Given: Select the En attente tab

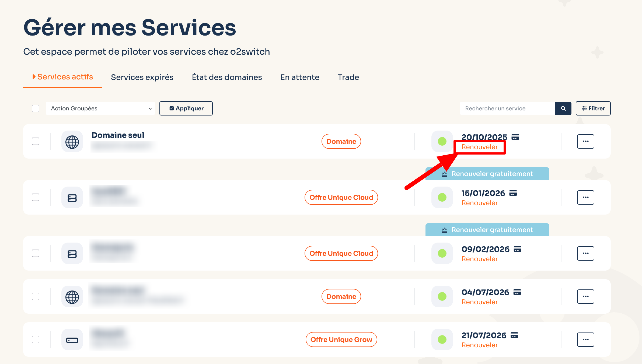Looking at the screenshot, I should click(300, 77).
